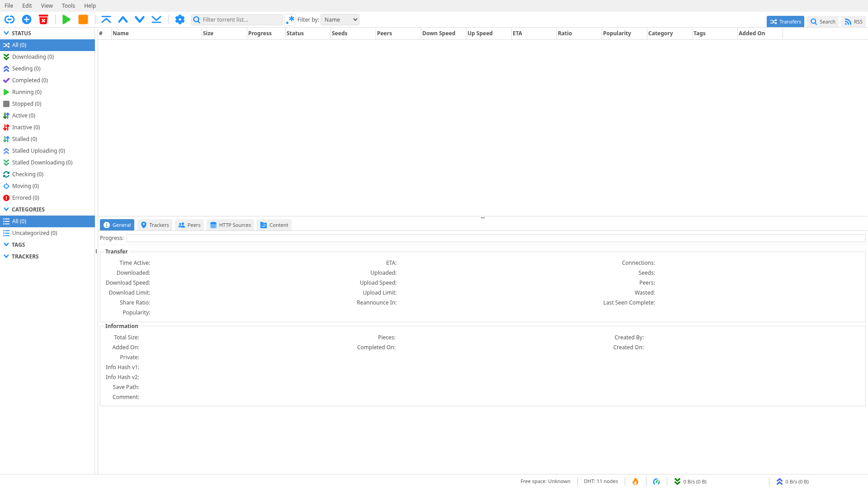Click the red remove torrent icon
Screen dimensions: 868x488
43,19
